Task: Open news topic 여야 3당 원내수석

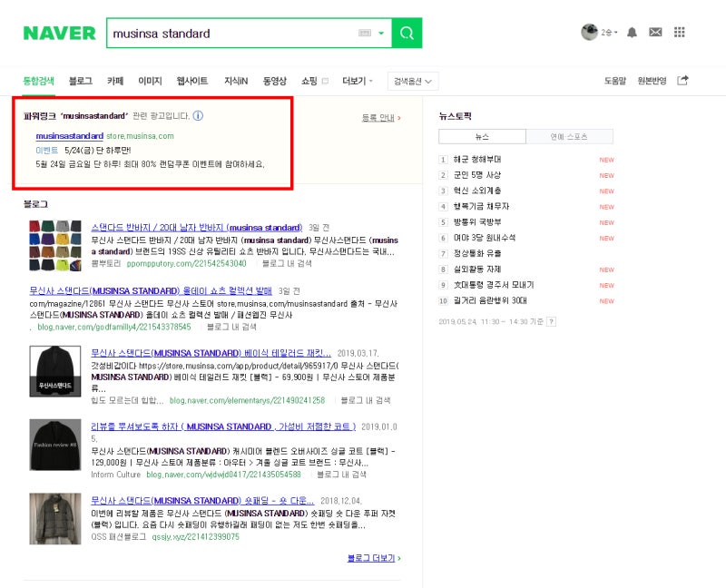Action: tap(485, 238)
